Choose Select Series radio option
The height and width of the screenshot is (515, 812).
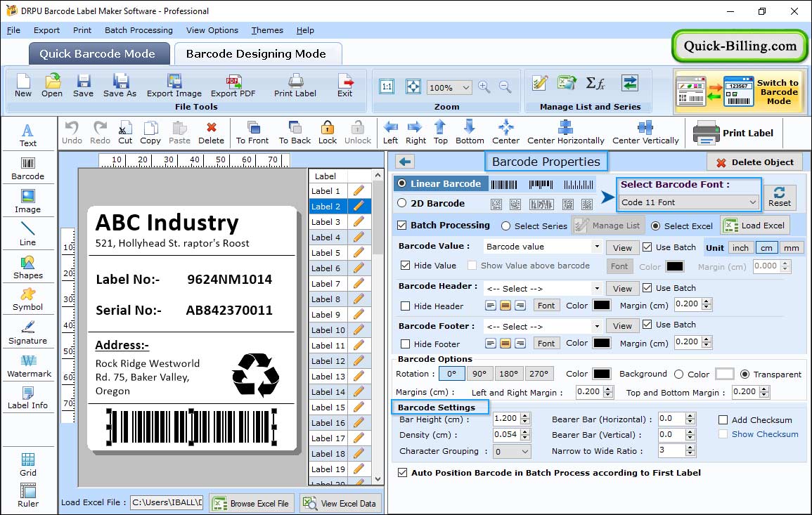click(x=506, y=226)
